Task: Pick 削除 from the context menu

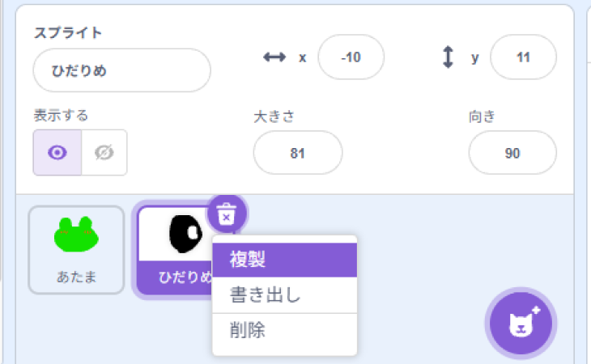Action: (x=284, y=330)
